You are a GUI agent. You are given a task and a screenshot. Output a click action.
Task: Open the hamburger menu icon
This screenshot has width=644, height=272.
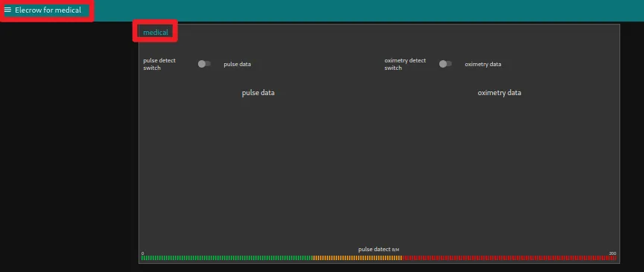pos(7,10)
